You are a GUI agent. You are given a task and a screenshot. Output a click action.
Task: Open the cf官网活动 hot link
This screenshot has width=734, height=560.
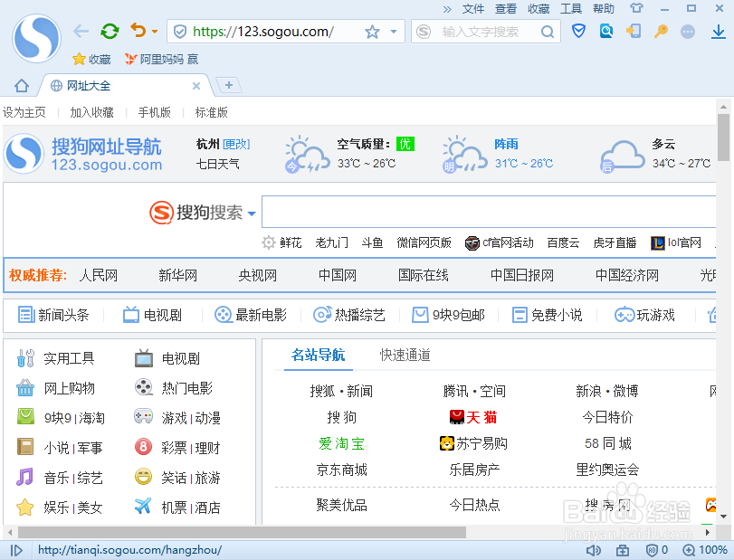click(x=499, y=242)
